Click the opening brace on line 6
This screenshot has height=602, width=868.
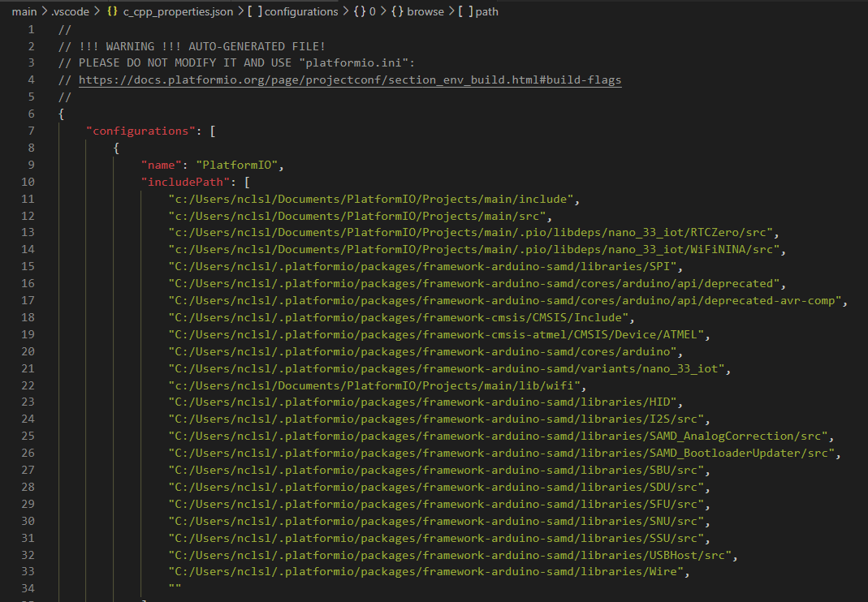coord(62,114)
